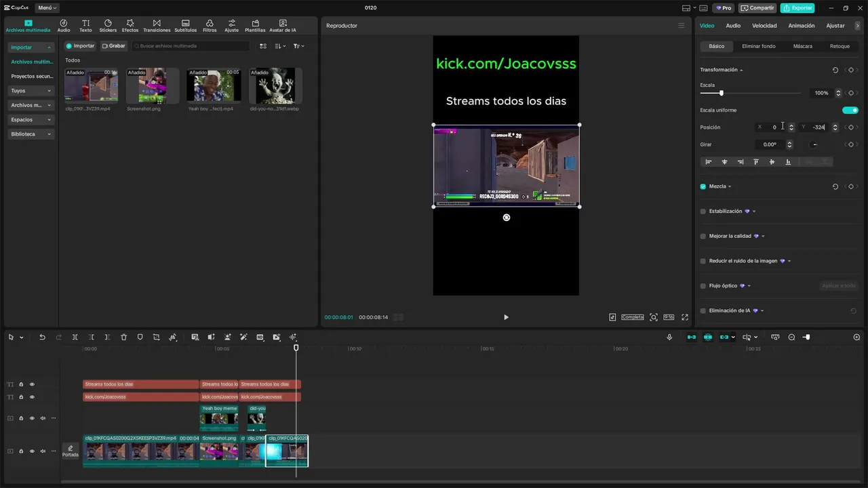The image size is (868, 488).
Task: Click the Importar media button
Action: (x=80, y=46)
